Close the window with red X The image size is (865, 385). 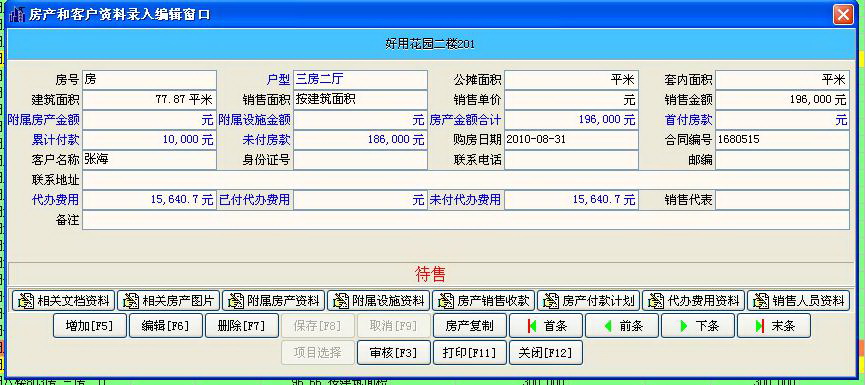tap(843, 14)
